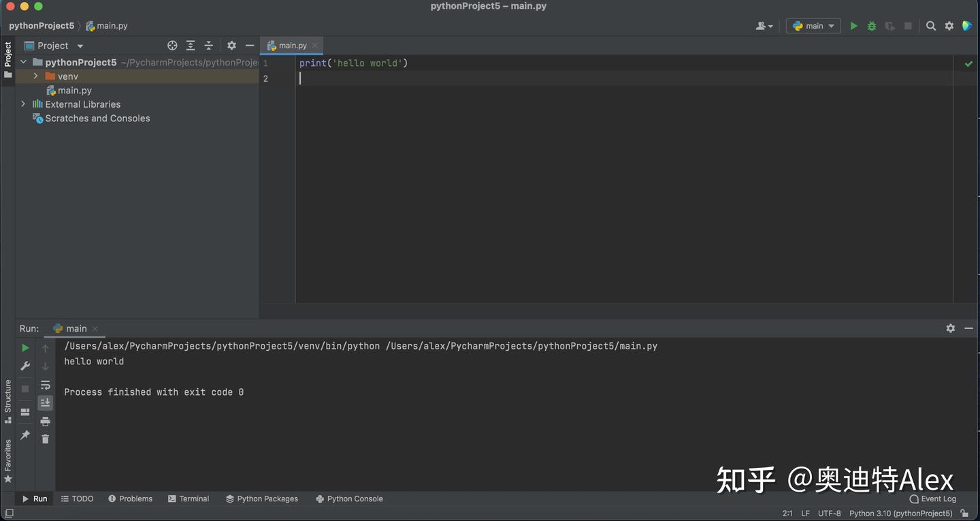The height and width of the screenshot is (521, 980).
Task: Select opened file with the locate icon
Action: coord(172,45)
